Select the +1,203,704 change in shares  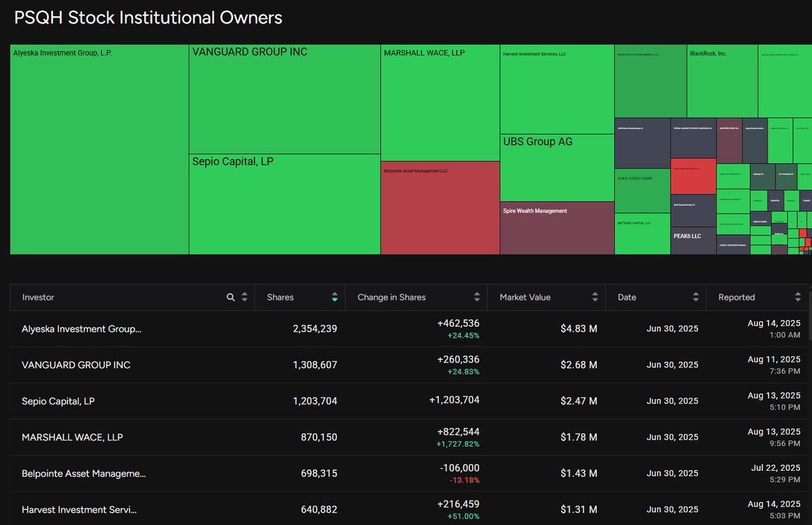point(454,400)
